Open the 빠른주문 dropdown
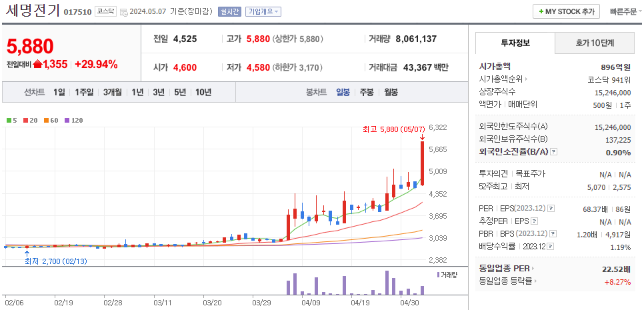The height and width of the screenshot is (310, 644). 626,11
